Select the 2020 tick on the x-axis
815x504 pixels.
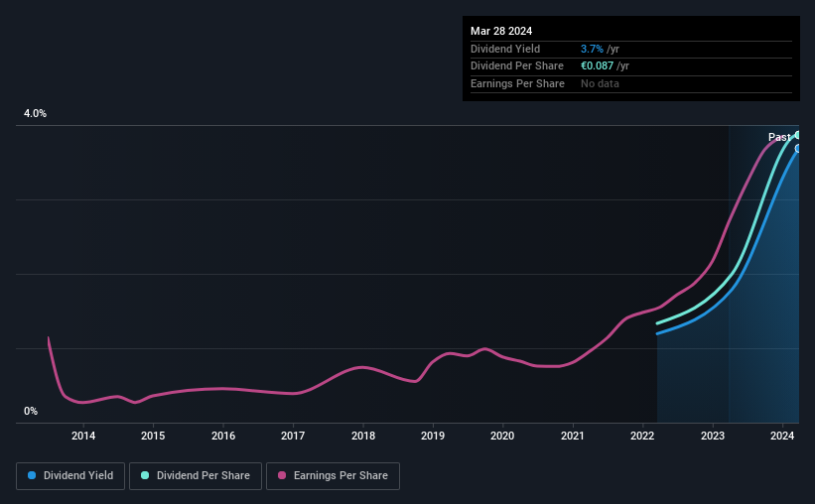pyautogui.click(x=502, y=435)
